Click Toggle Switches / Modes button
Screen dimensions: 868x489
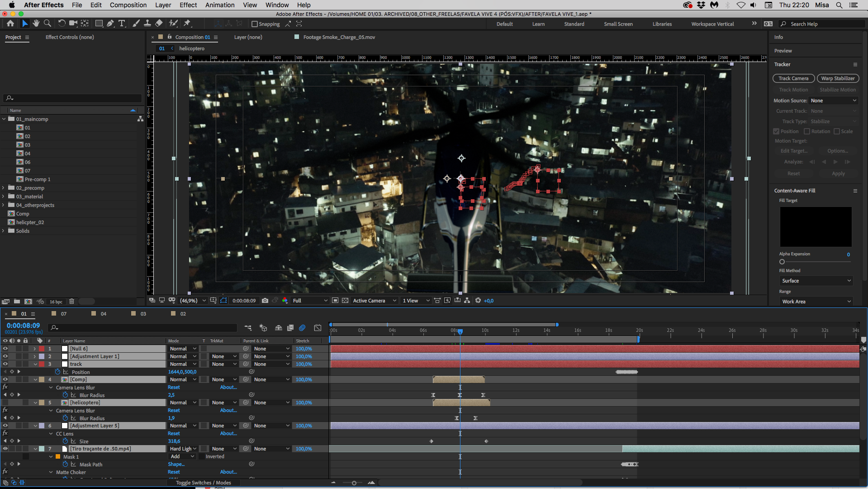point(203,483)
